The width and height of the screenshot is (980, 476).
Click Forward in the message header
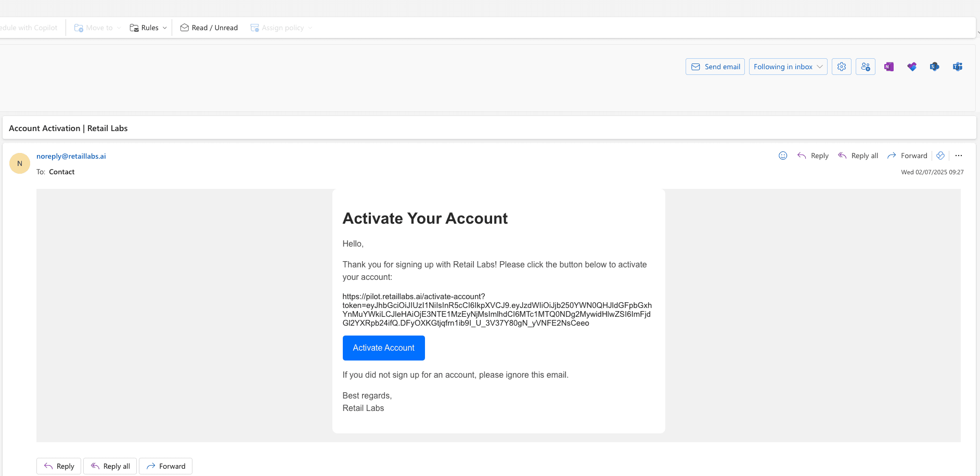pos(908,156)
